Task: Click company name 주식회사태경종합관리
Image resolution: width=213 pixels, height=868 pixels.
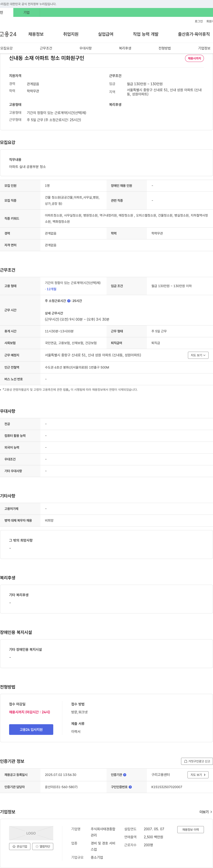Action: pos(103,832)
